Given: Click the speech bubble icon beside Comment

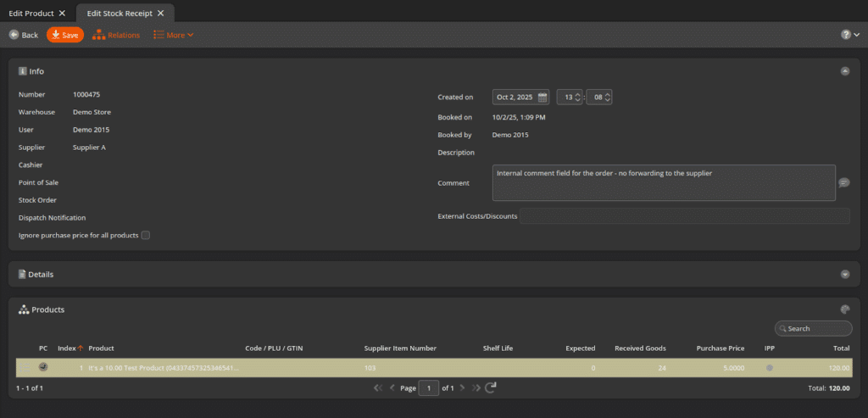Looking at the screenshot, I should point(843,182).
